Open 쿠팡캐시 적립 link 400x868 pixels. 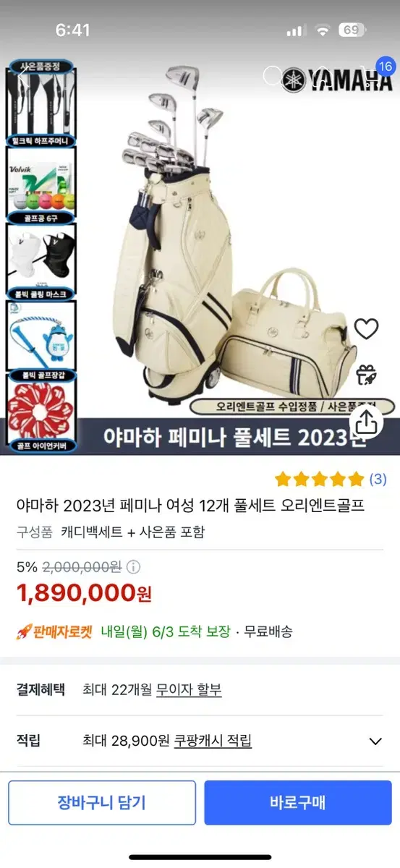(213, 741)
